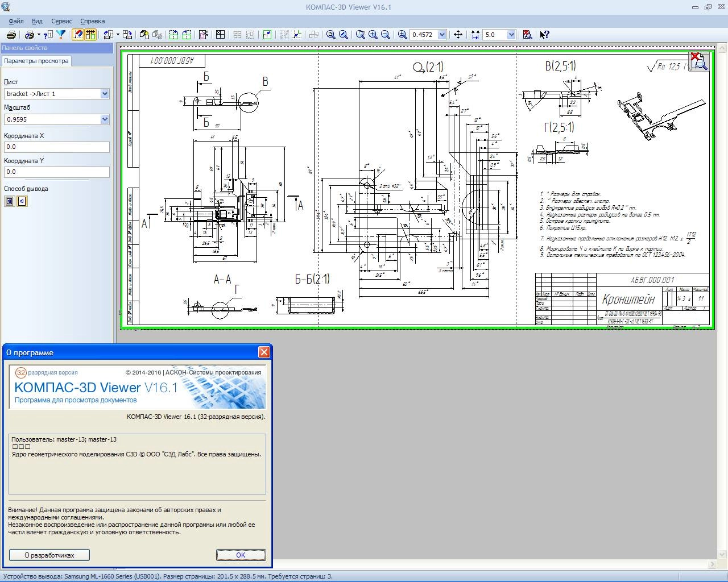This screenshot has width=728, height=582.
Task: Close the О программе dialog
Action: pyautogui.click(x=264, y=352)
